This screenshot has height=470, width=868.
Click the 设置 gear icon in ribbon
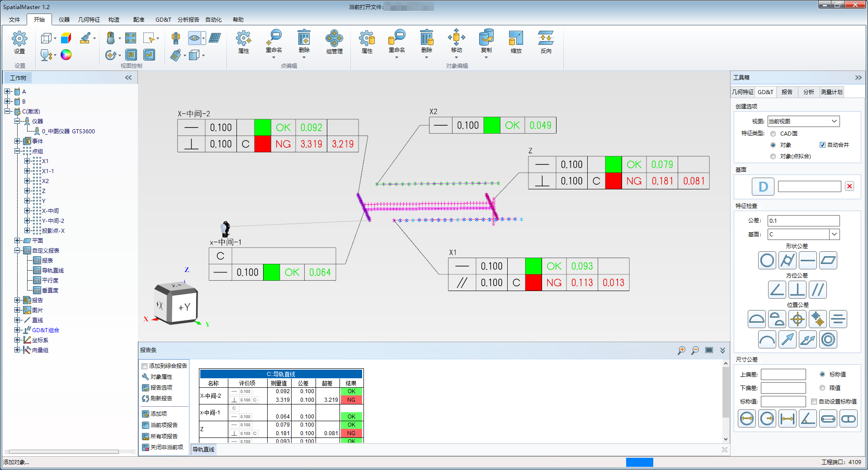tap(19, 39)
